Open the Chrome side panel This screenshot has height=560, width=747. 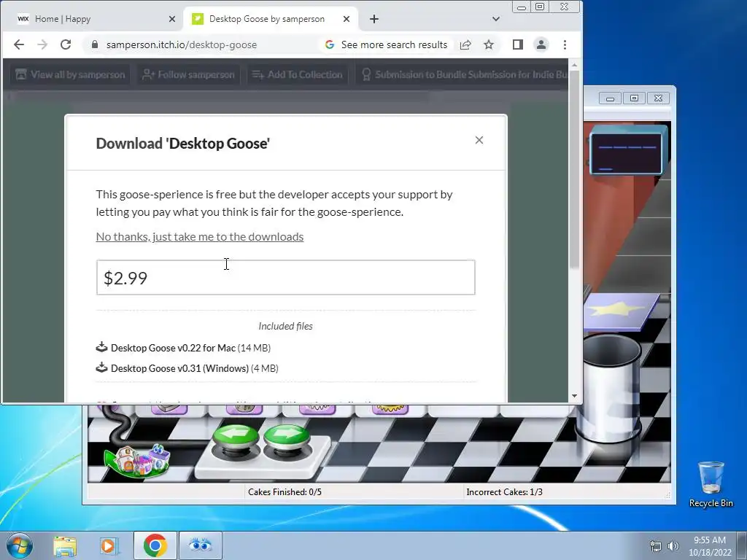[x=518, y=44]
